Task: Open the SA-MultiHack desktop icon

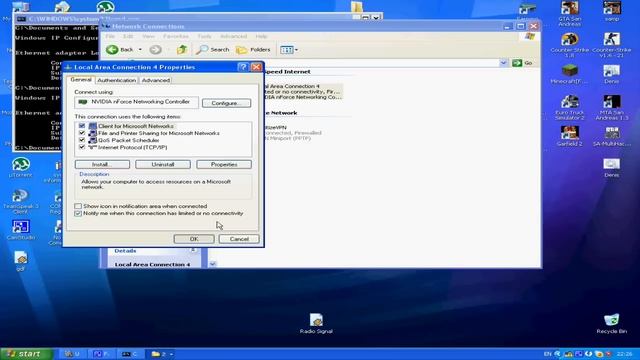Action: click(611, 136)
